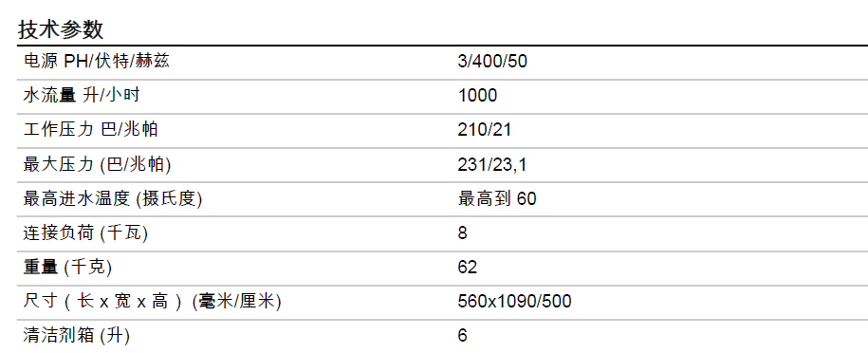Select the 连接负荷 (千瓦) label
Viewport: 868px width, 353px height.
[85, 232]
